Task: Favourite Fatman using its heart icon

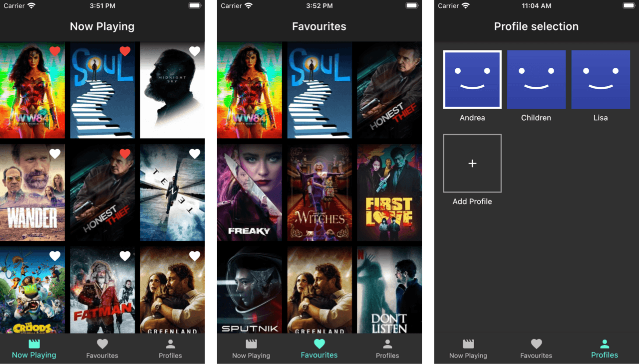Action: pos(125,256)
